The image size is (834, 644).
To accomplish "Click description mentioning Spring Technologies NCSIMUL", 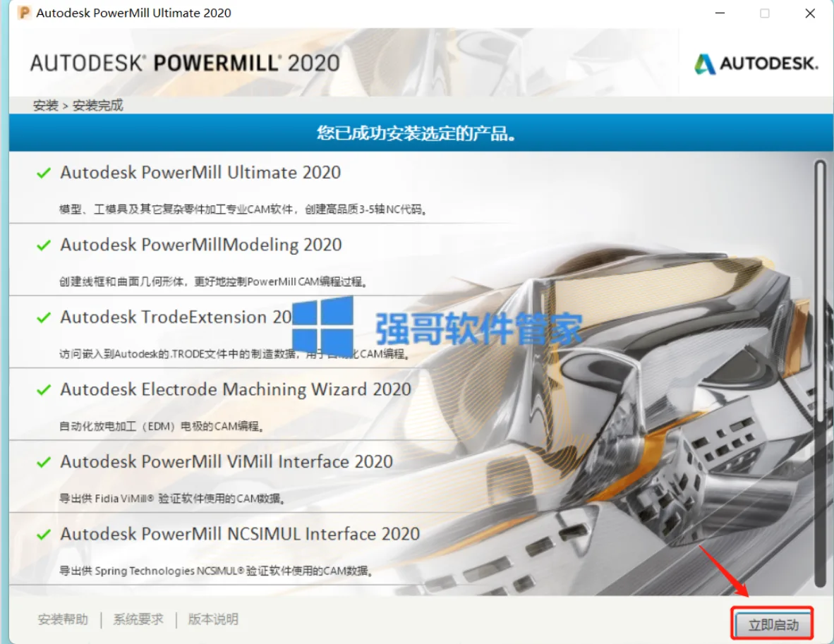I will tap(216, 571).
